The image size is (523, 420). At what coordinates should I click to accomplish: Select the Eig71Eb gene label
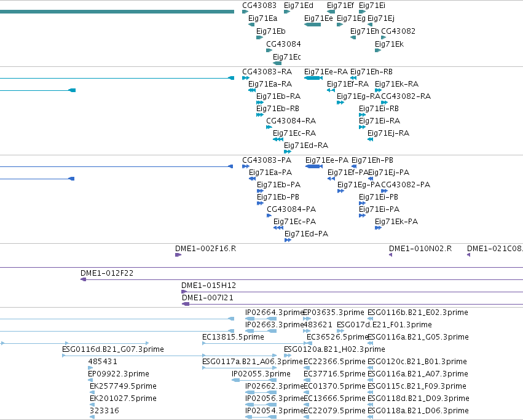point(271,31)
